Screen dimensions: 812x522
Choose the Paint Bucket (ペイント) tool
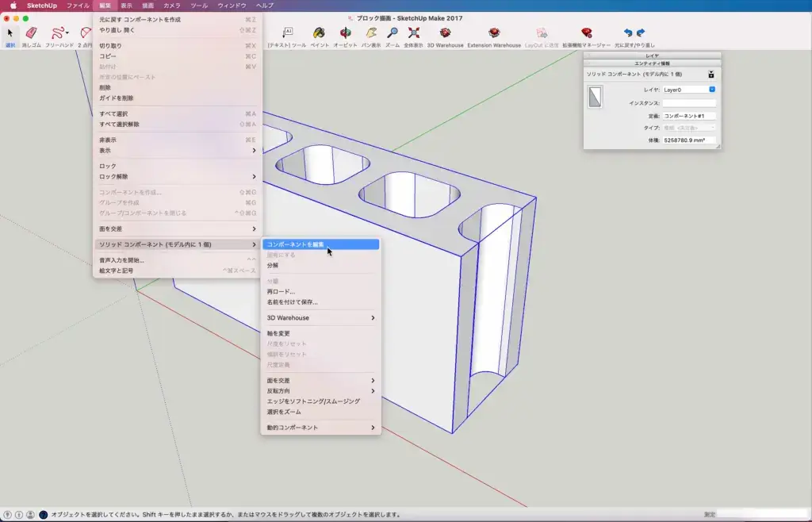(319, 34)
